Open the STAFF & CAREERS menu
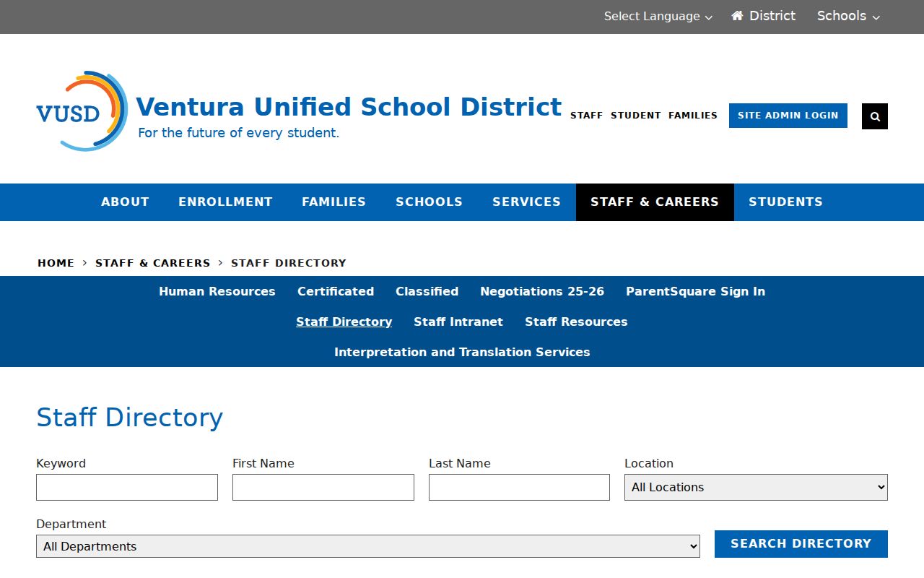This screenshot has height=578, width=924. click(x=655, y=202)
